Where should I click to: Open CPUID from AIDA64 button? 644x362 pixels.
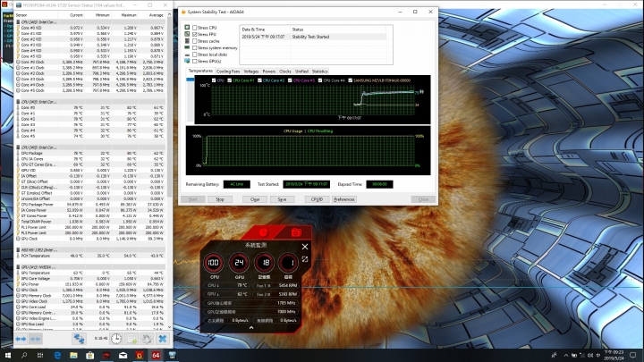pos(317,199)
